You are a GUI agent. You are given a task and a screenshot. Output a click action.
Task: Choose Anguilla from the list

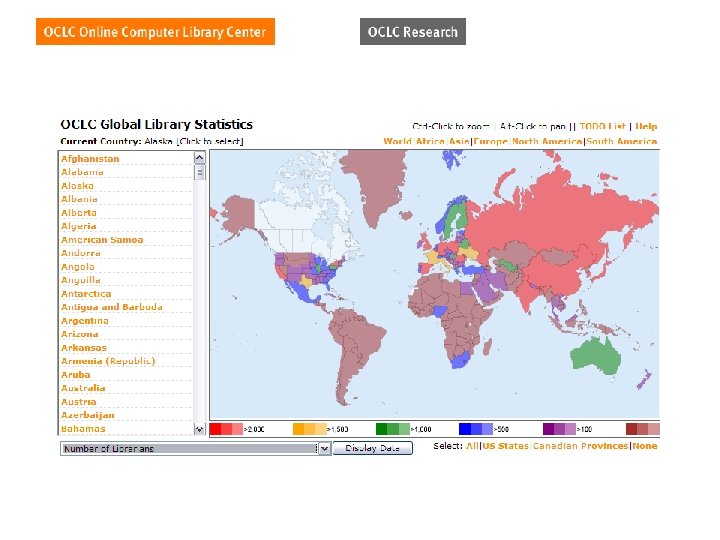pyautogui.click(x=80, y=280)
